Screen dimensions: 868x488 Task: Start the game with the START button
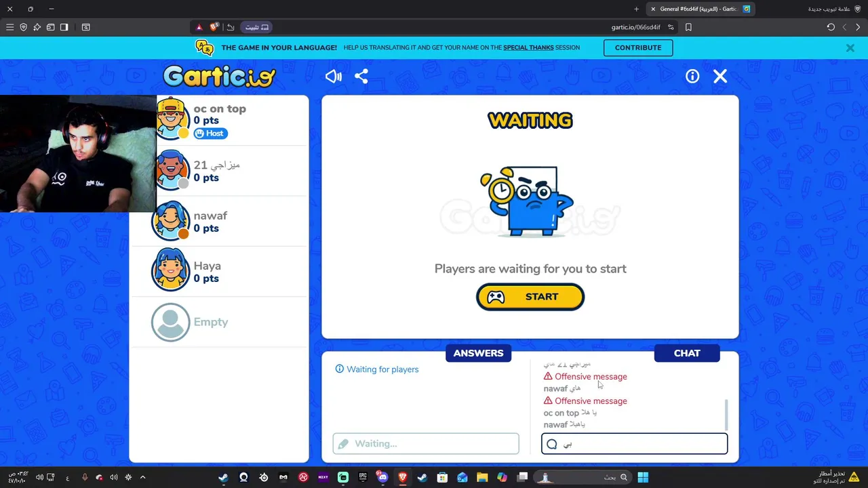(530, 297)
